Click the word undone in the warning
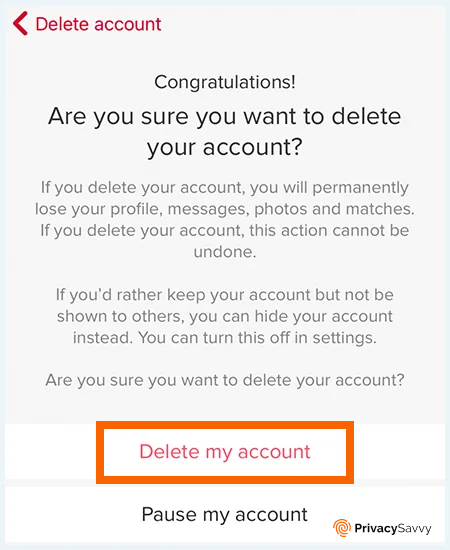450x550 pixels. (225, 251)
